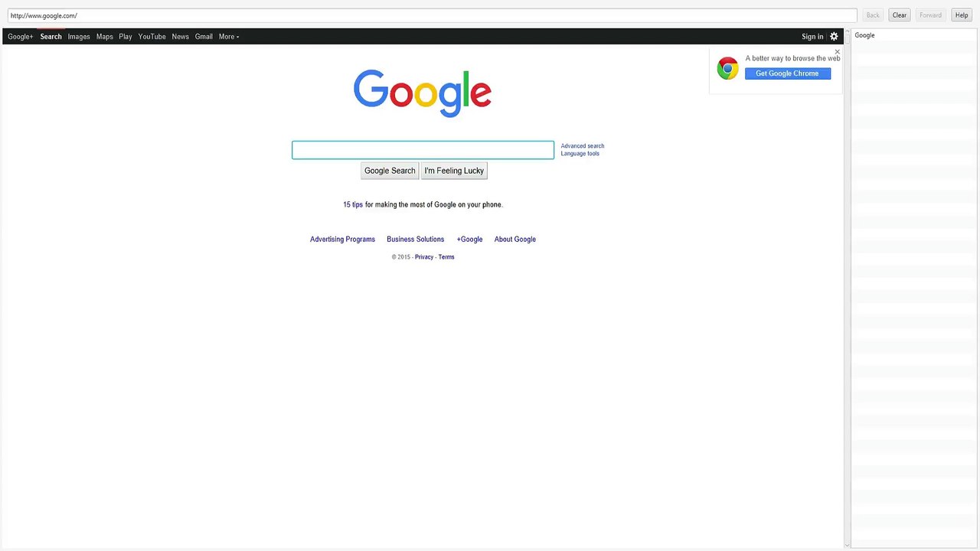Click the Google Search button
The image size is (980, 551).
390,171
